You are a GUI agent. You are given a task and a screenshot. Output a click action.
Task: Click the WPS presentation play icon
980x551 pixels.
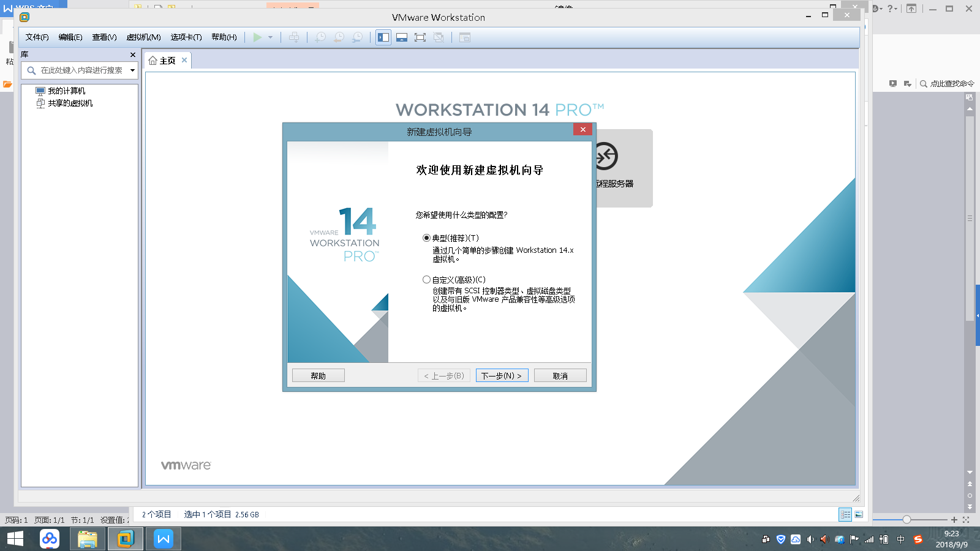point(893,84)
